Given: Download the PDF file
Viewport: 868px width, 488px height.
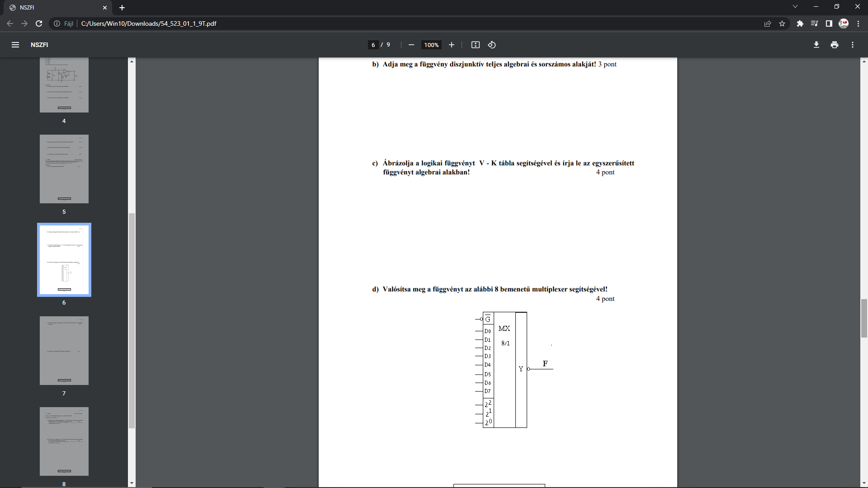Looking at the screenshot, I should point(816,45).
